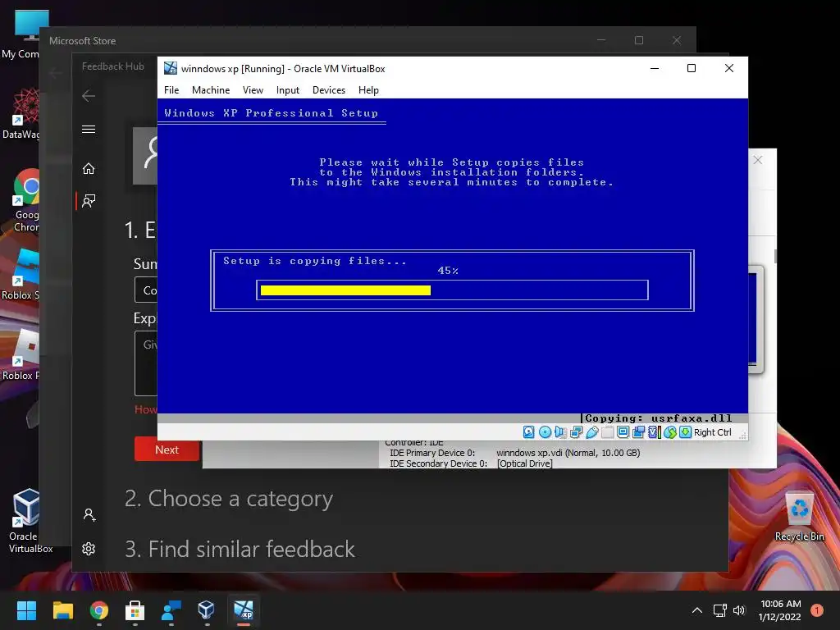Click the audio indicator in VirtualBox status bar
840x630 pixels.
point(560,431)
